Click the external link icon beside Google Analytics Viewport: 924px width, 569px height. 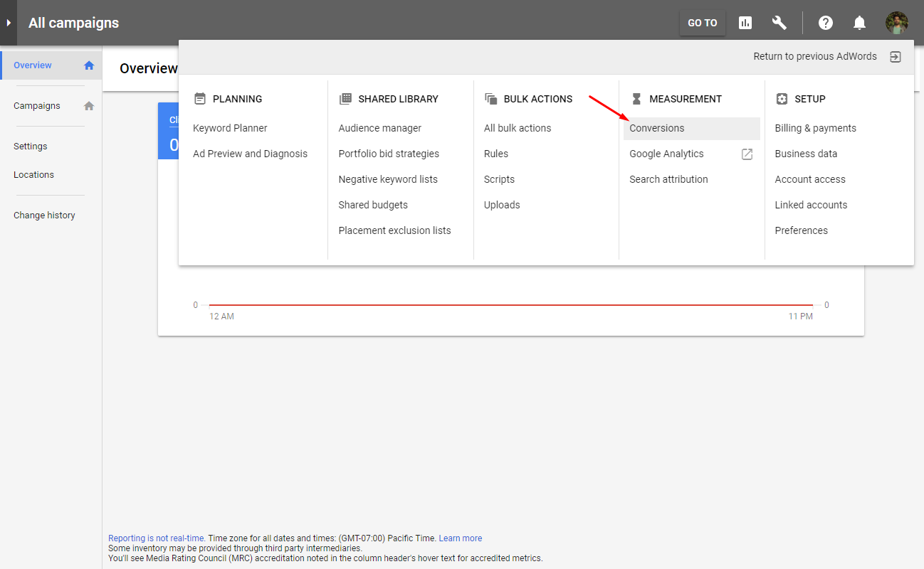point(747,154)
